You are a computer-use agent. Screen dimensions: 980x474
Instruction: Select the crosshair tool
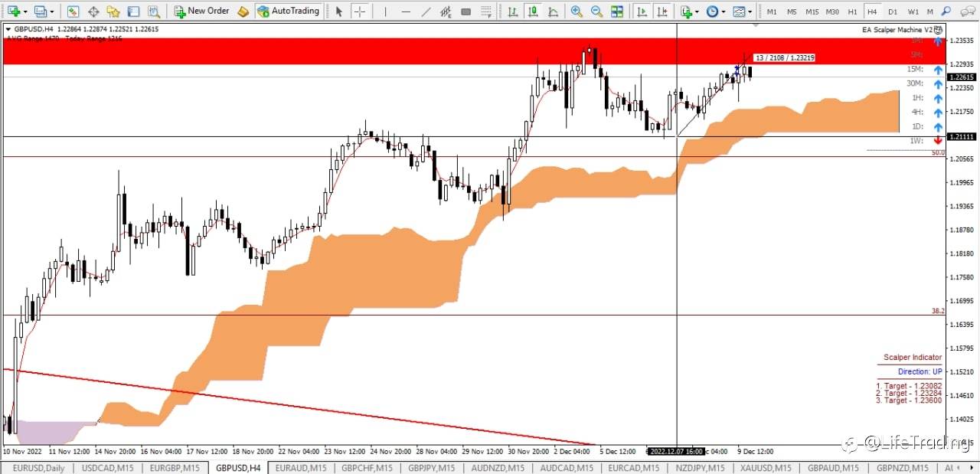(359, 11)
